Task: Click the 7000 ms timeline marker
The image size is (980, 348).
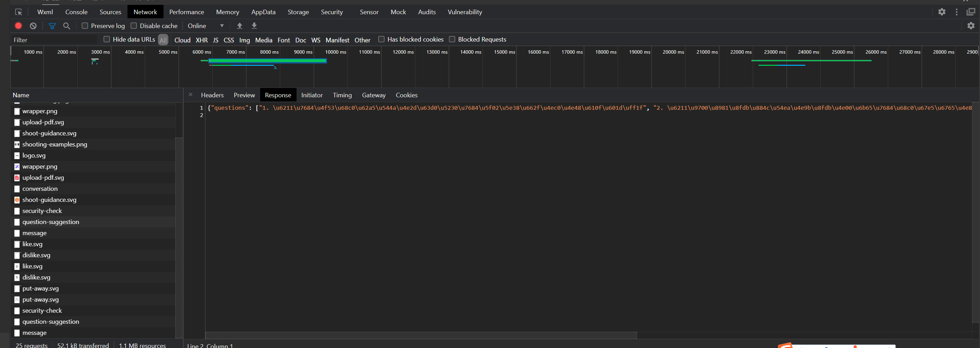Action: pos(236,52)
